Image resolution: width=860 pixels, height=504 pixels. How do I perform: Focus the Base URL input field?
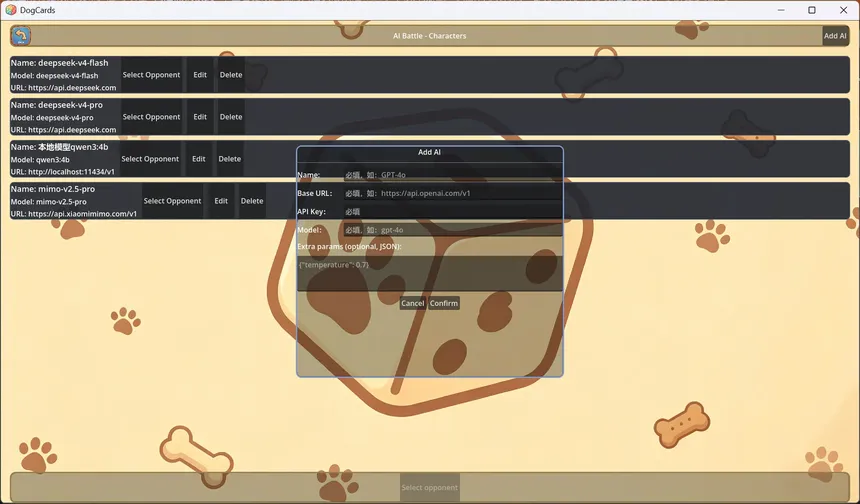click(x=452, y=193)
